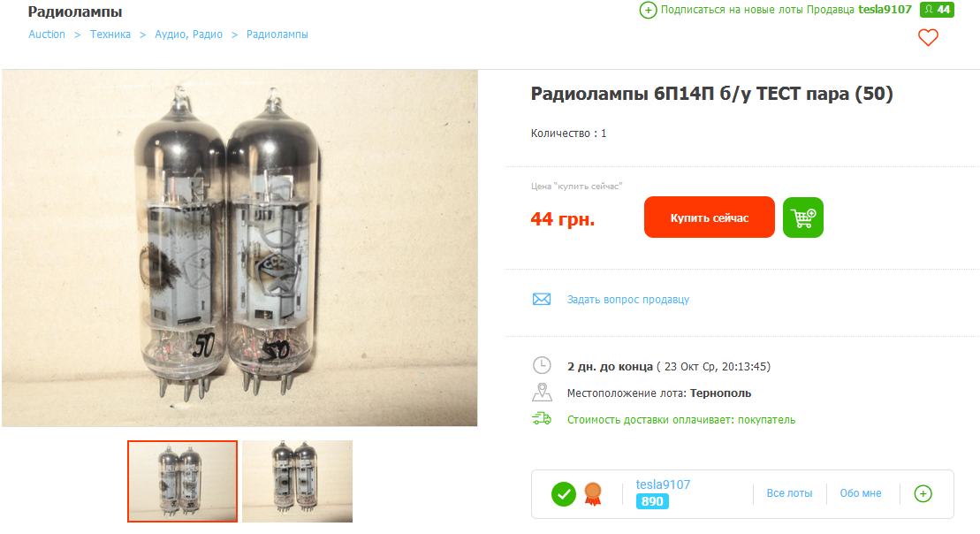Image resolution: width=980 pixels, height=534 pixels.
Task: Click the green verified checkmark badge
Action: pyautogui.click(x=563, y=494)
